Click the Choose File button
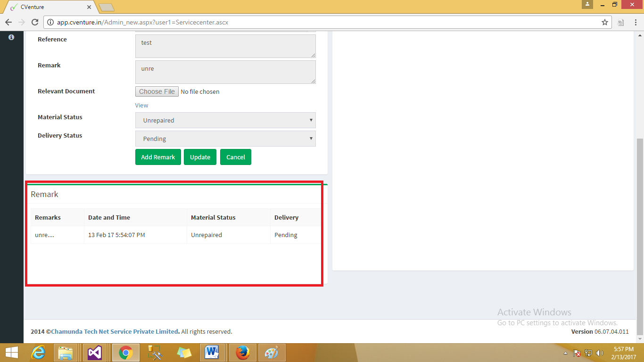 point(157,91)
